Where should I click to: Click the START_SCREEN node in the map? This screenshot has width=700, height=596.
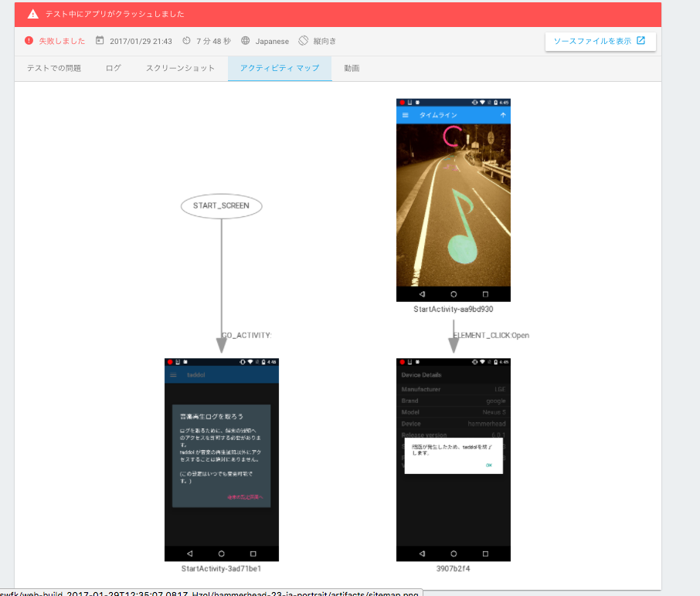[222, 206]
